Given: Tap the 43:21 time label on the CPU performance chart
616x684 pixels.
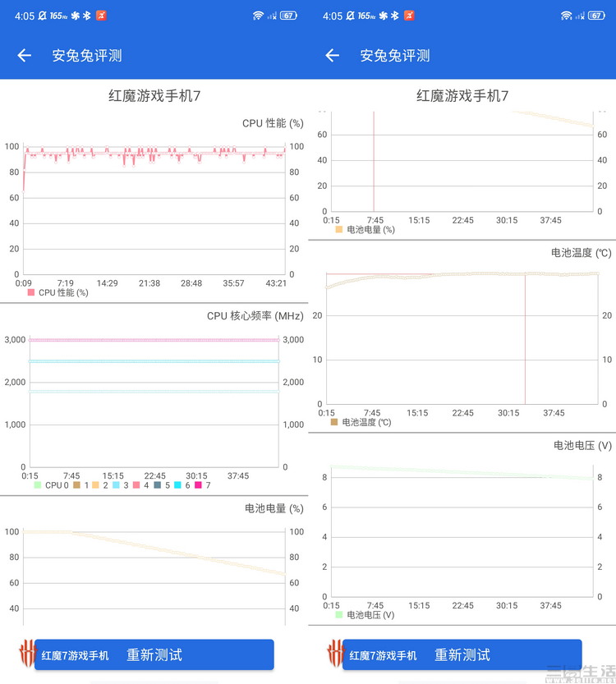Looking at the screenshot, I should pyautogui.click(x=276, y=283).
